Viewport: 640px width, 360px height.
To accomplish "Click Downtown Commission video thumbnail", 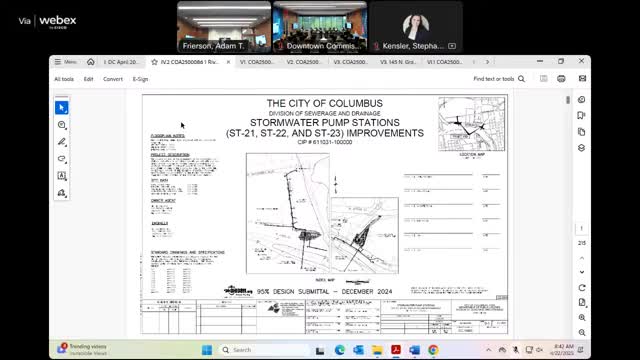I will click(320, 27).
